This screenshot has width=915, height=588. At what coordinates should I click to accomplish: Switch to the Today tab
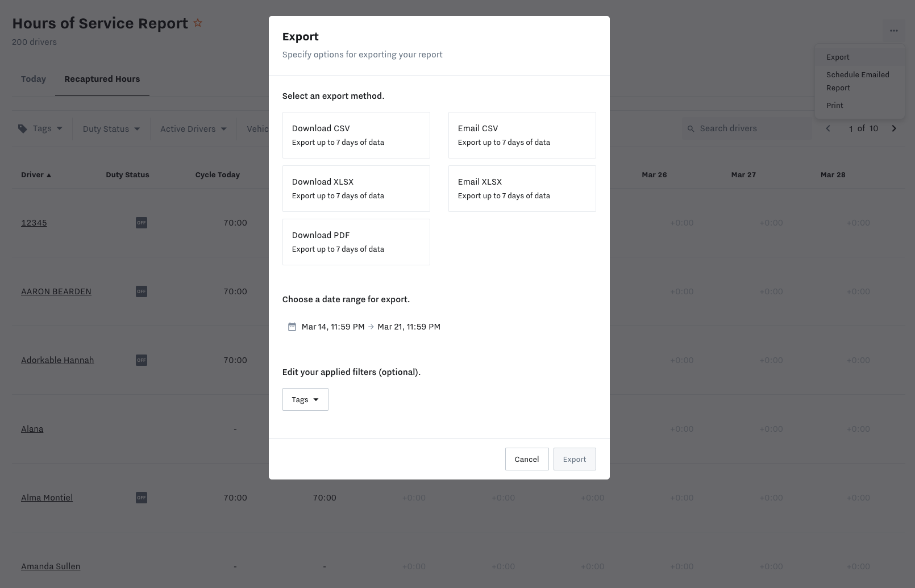click(x=34, y=79)
